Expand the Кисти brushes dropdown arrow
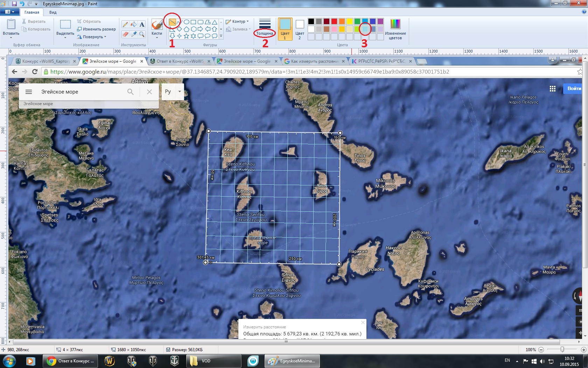 tap(157, 37)
